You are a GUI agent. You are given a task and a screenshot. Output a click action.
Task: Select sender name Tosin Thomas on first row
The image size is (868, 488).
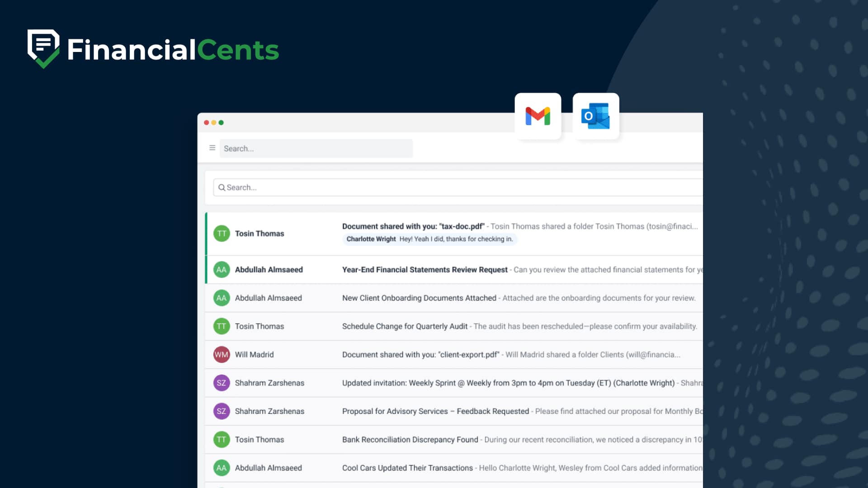(x=259, y=234)
